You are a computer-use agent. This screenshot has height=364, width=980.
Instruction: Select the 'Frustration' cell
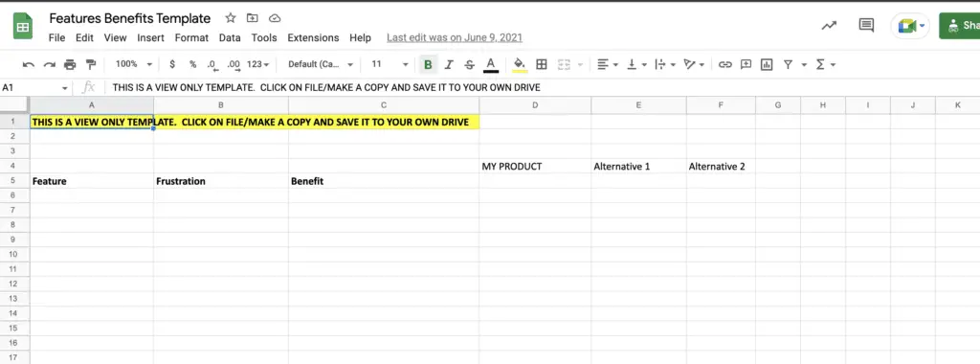pos(221,181)
